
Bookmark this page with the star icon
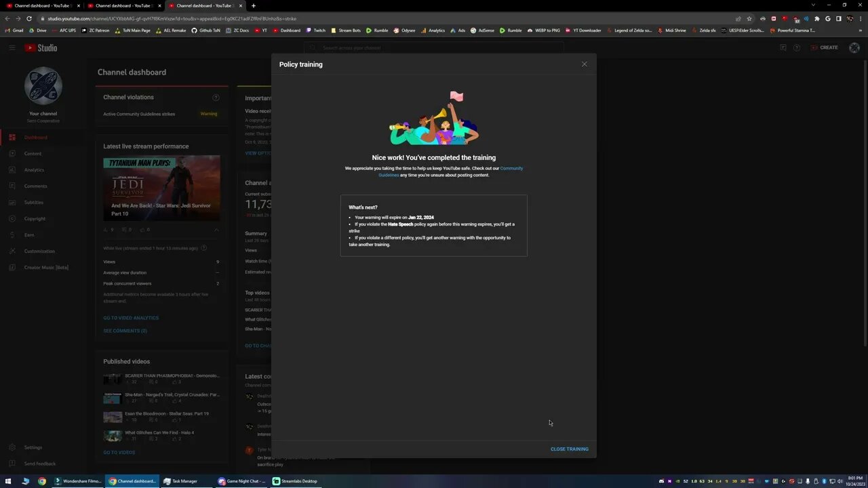coord(749,18)
